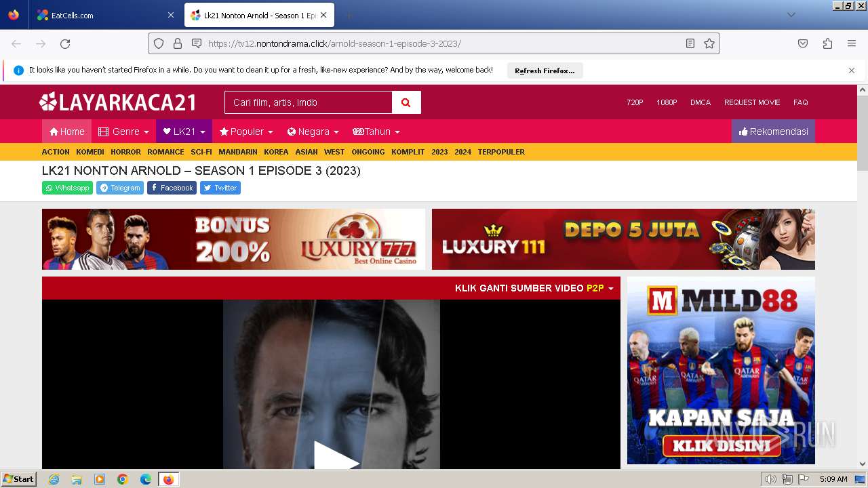Toggle reader view icon in address bar
This screenshot has width=868, height=488.
coord(690,43)
